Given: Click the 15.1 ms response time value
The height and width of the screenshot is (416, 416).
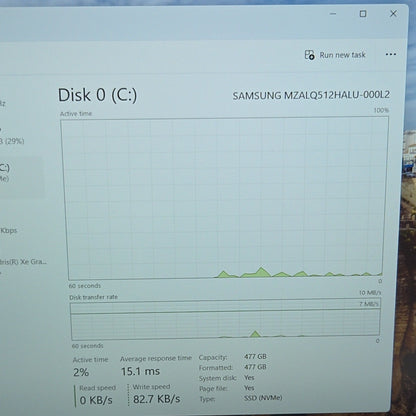Looking at the screenshot, I should pyautogui.click(x=140, y=371).
